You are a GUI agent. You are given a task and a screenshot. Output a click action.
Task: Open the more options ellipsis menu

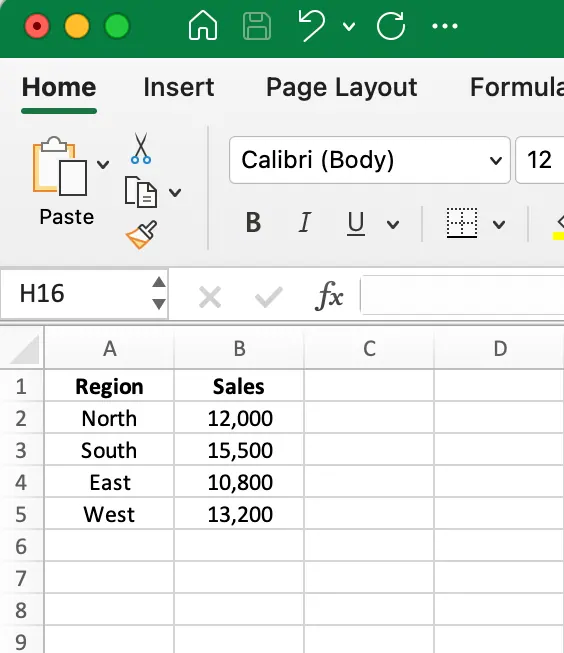(445, 26)
